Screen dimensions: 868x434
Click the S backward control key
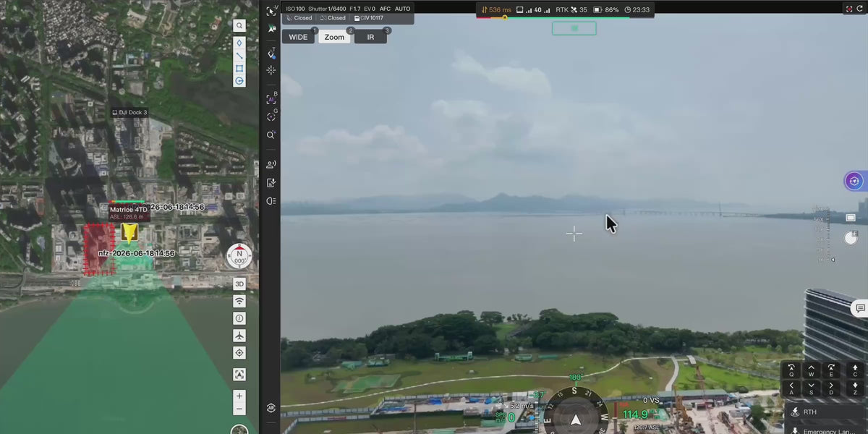pos(811,388)
